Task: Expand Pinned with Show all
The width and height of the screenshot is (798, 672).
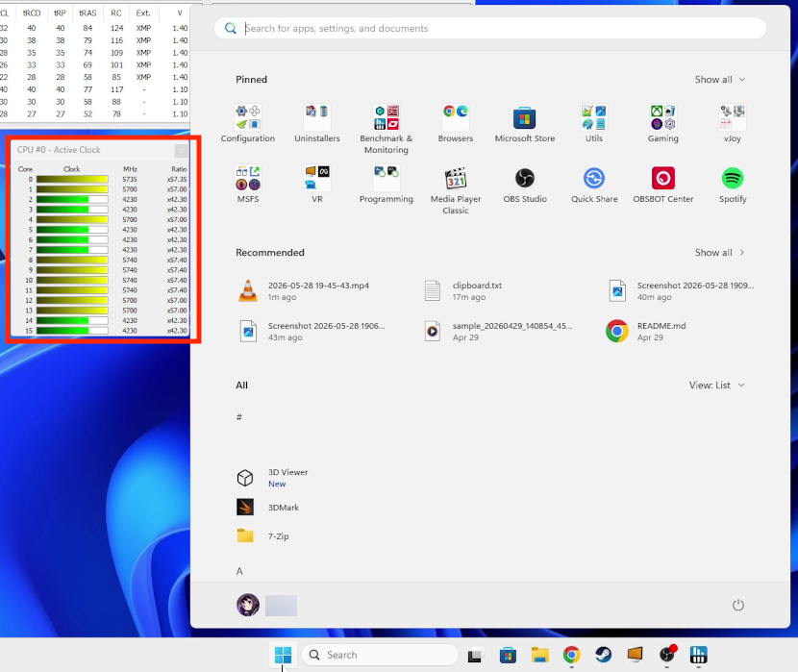Action: [719, 80]
